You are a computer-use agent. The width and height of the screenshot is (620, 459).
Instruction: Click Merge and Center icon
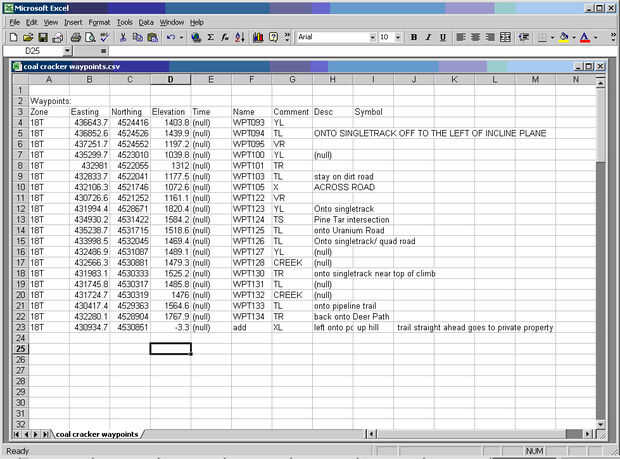[x=505, y=37]
